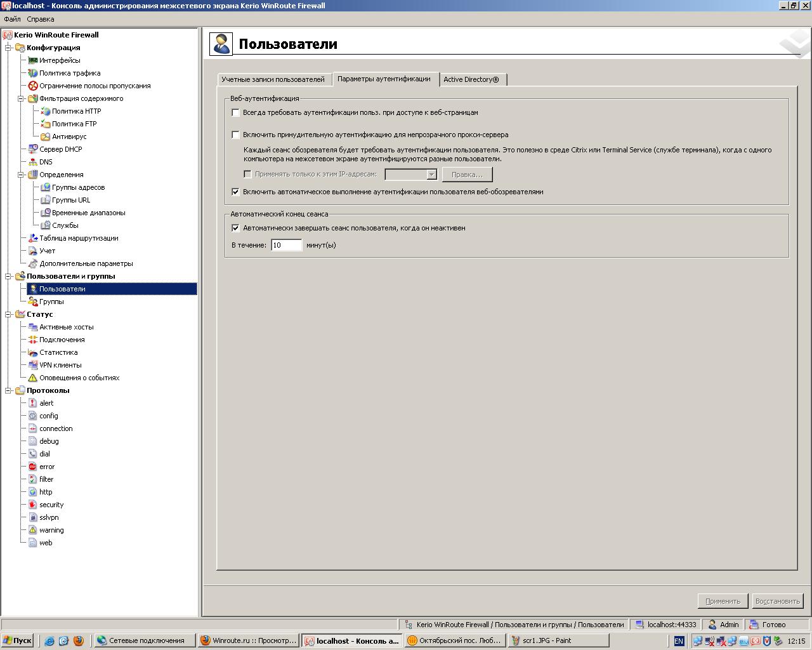The height and width of the screenshot is (650, 812).
Task: Open the Справка menu
Action: [40, 19]
